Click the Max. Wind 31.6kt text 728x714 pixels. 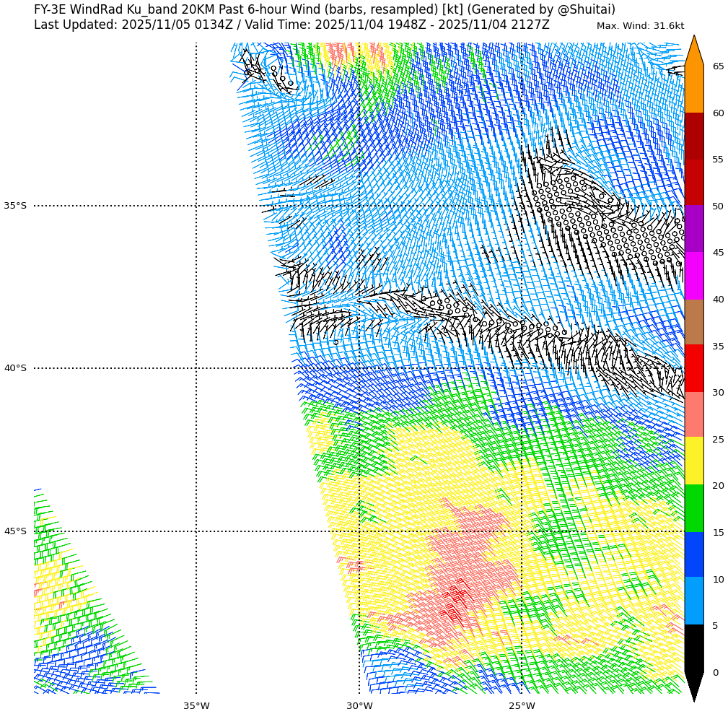[x=640, y=26]
